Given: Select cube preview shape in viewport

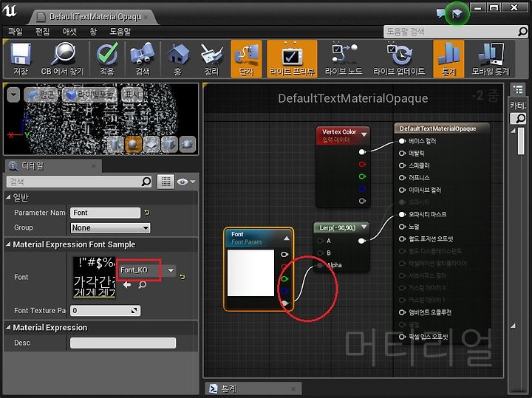Looking at the screenshot, I should 169,144.
